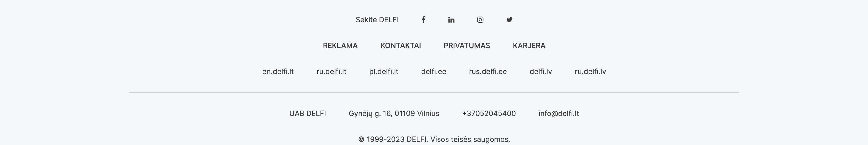868x145 pixels.
Task: Click phone number +37052045400
Action: [x=489, y=113]
